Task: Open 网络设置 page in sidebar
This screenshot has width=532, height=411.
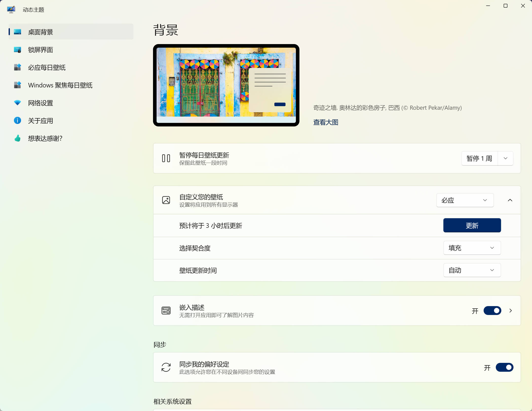Action: [41, 103]
